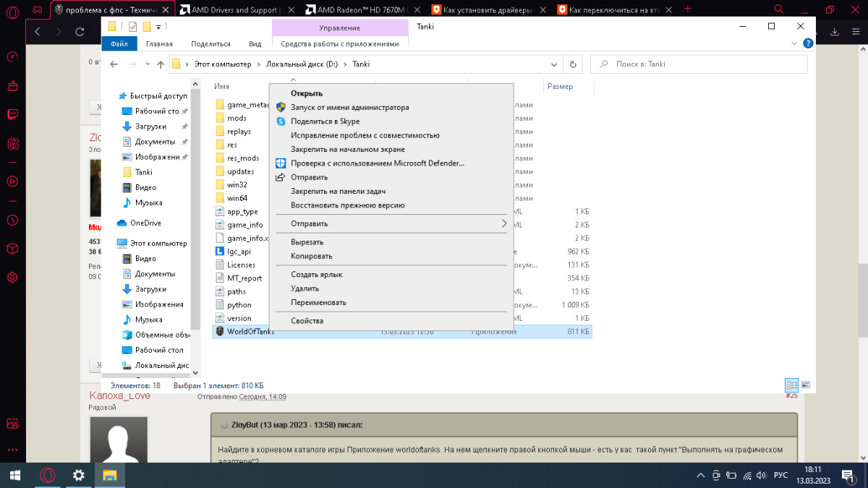868x488 pixels.
Task: Click the Opera GX settings gear in sidebar
Action: coord(12,277)
